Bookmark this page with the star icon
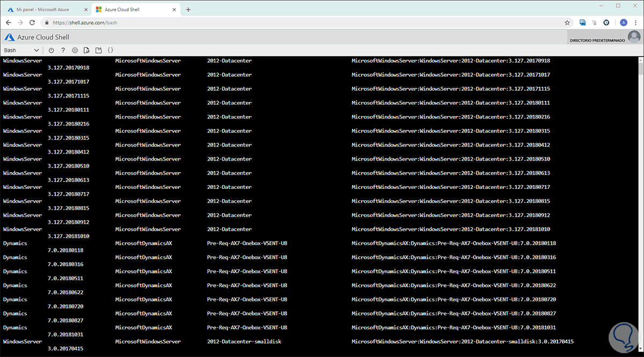644x357 pixels. 567,23
